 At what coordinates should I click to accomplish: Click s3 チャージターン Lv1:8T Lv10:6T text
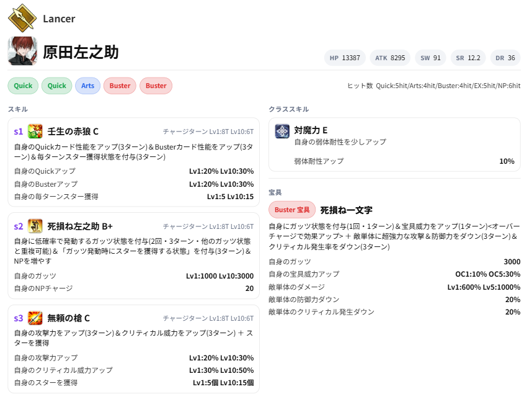[208, 318]
